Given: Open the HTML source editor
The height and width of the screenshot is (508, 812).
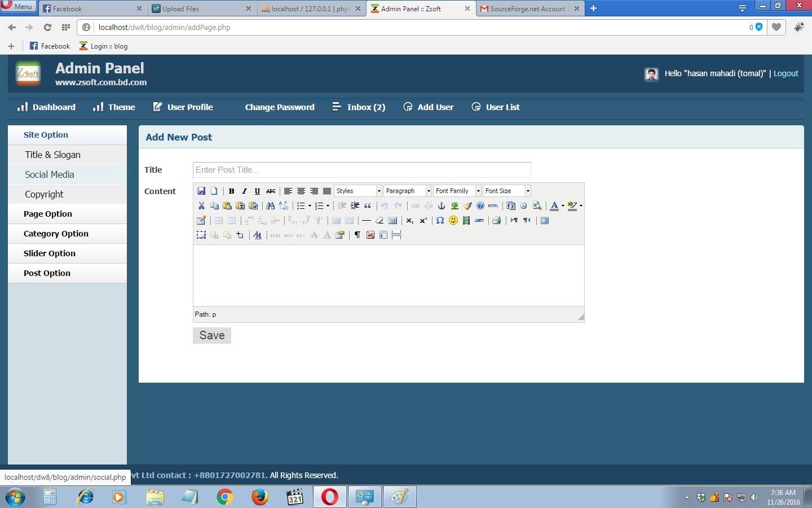Looking at the screenshot, I should (493, 205).
